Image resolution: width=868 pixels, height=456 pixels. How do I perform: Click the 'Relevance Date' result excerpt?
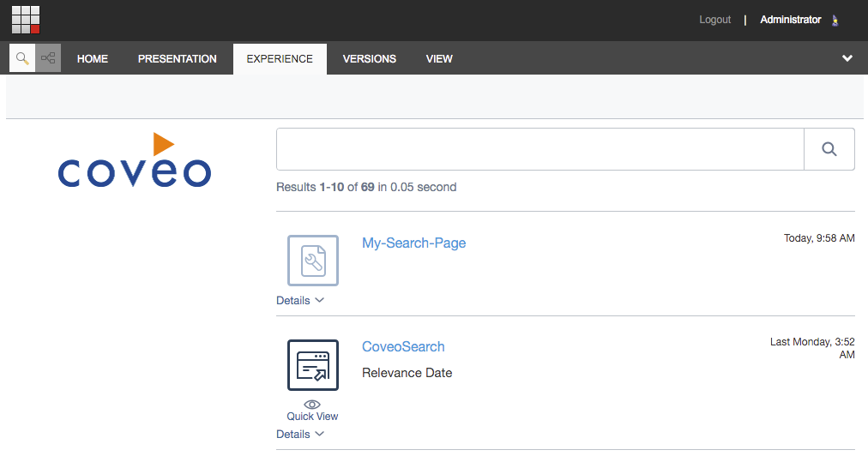pyautogui.click(x=407, y=373)
